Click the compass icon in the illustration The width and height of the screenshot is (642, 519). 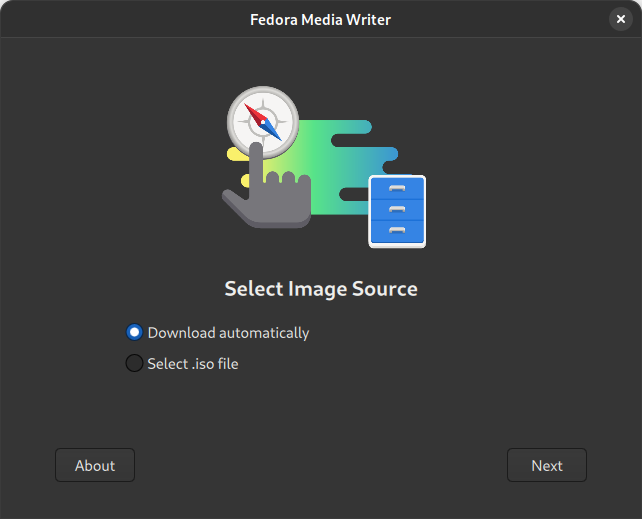click(x=263, y=121)
